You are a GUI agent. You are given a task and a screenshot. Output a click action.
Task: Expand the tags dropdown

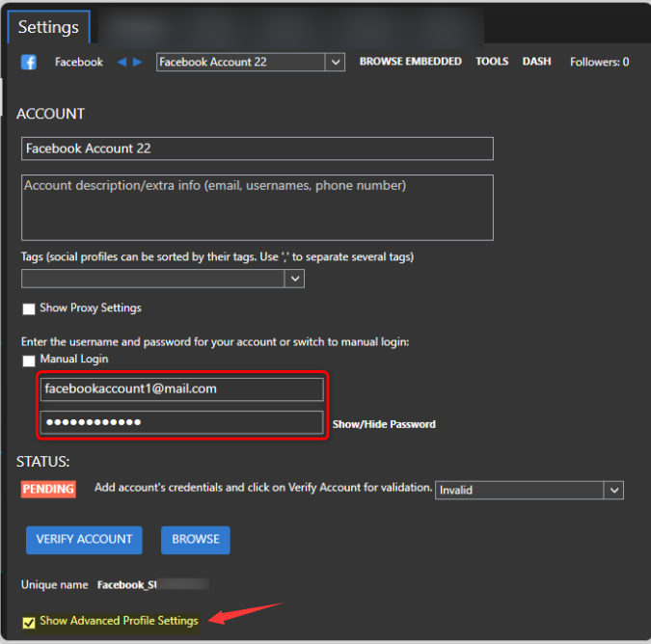(x=294, y=279)
